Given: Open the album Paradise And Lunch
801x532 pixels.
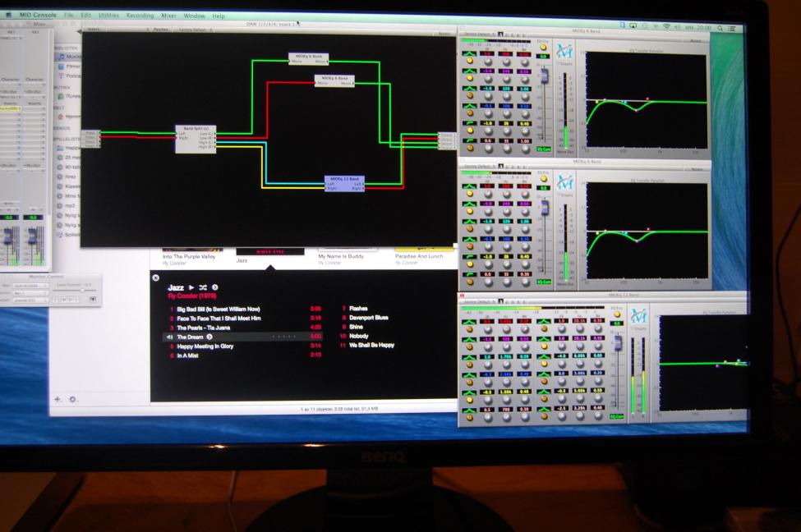Looking at the screenshot, I should click(419, 256).
